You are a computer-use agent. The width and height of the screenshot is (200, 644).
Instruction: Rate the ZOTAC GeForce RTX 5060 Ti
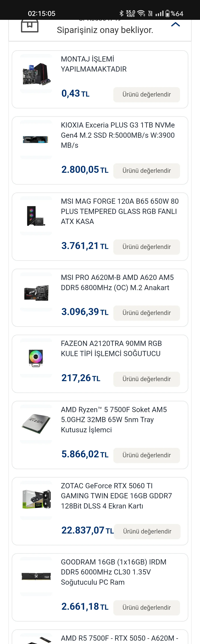(x=147, y=531)
